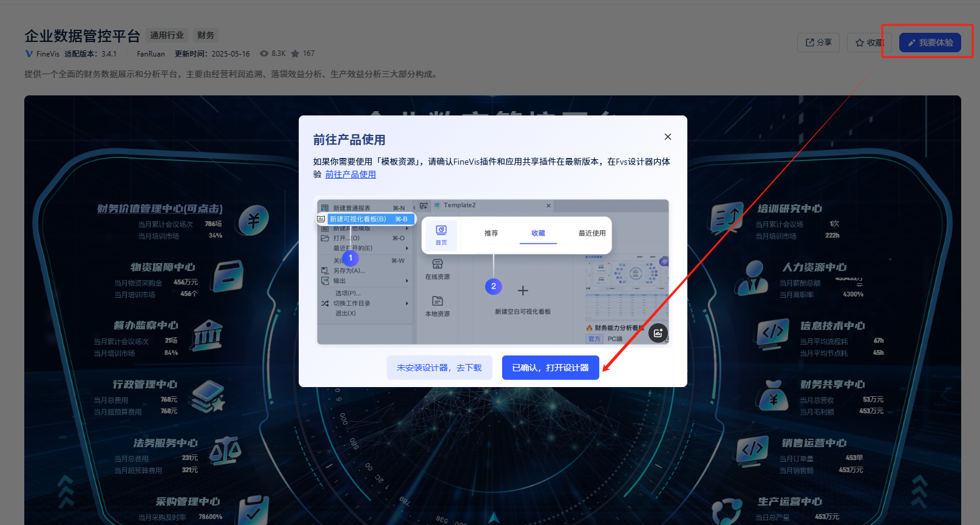Click the 信息技术中心 code icon
The width and height of the screenshot is (980, 525).
(773, 334)
